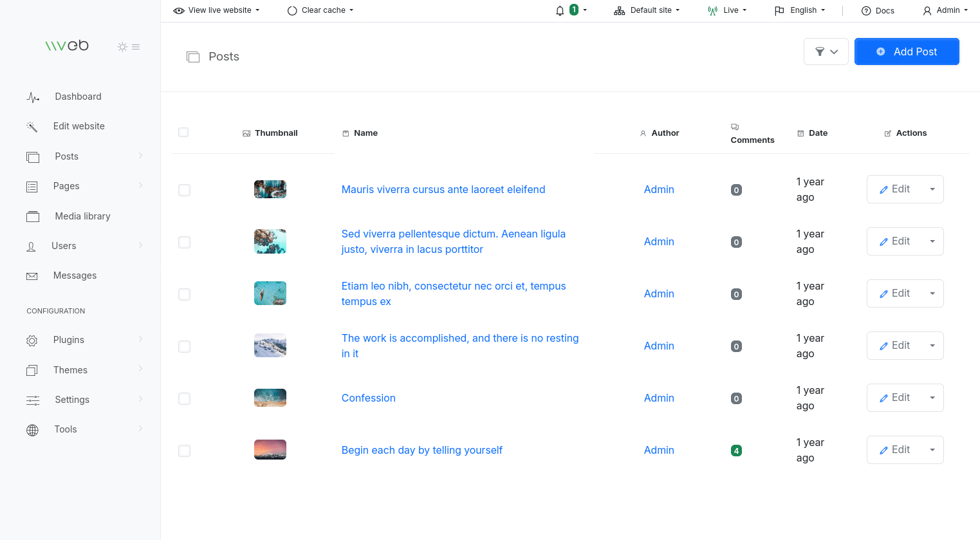Open the English language dropdown
This screenshot has width=980, height=540.
800,10
